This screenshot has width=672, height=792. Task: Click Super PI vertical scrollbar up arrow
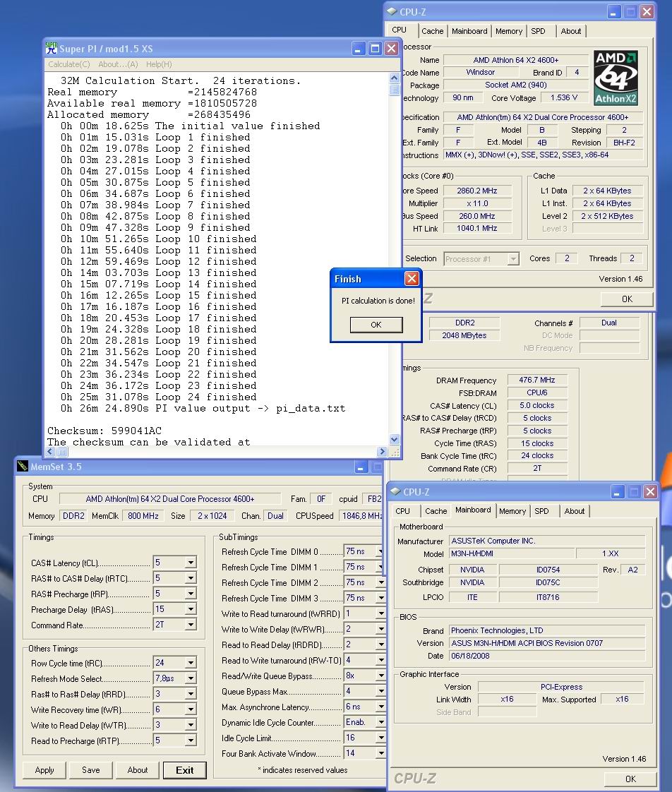pyautogui.click(x=394, y=78)
